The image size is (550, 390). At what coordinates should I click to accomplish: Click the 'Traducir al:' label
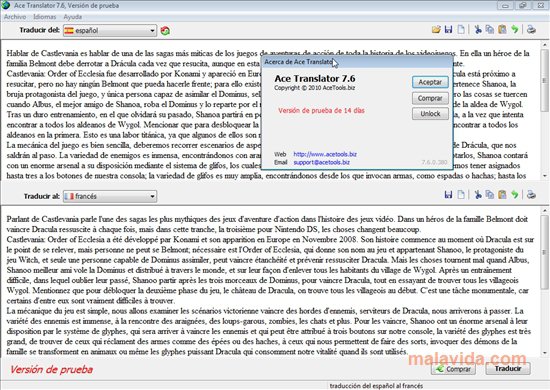point(41,196)
